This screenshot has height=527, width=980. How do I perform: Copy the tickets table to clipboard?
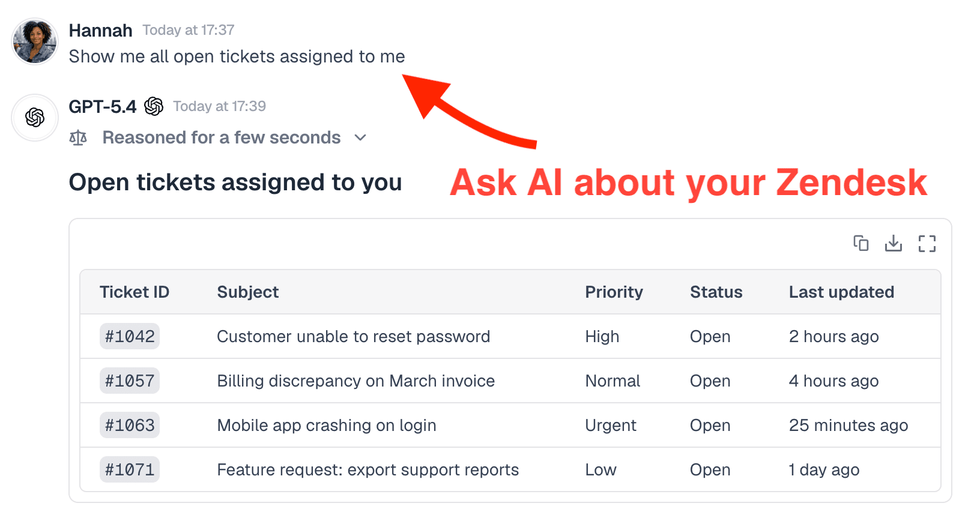click(x=861, y=244)
